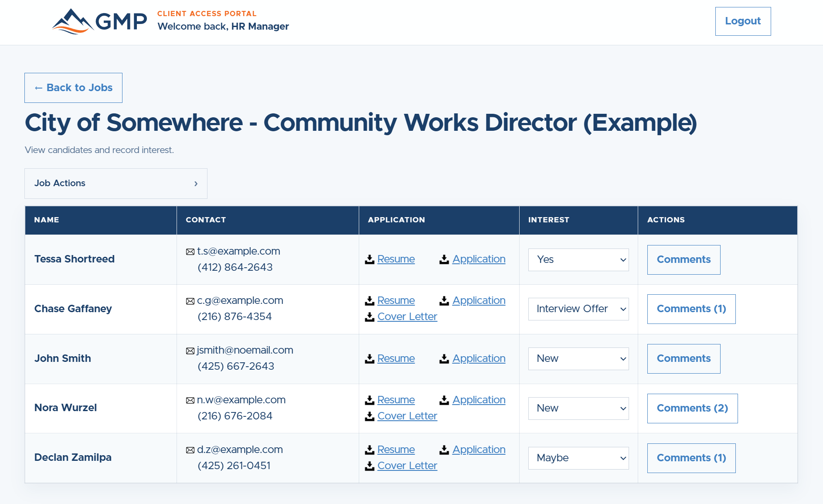This screenshot has height=504, width=823.
Task: Click phone number (425) 261-0451
Action: pos(234,466)
